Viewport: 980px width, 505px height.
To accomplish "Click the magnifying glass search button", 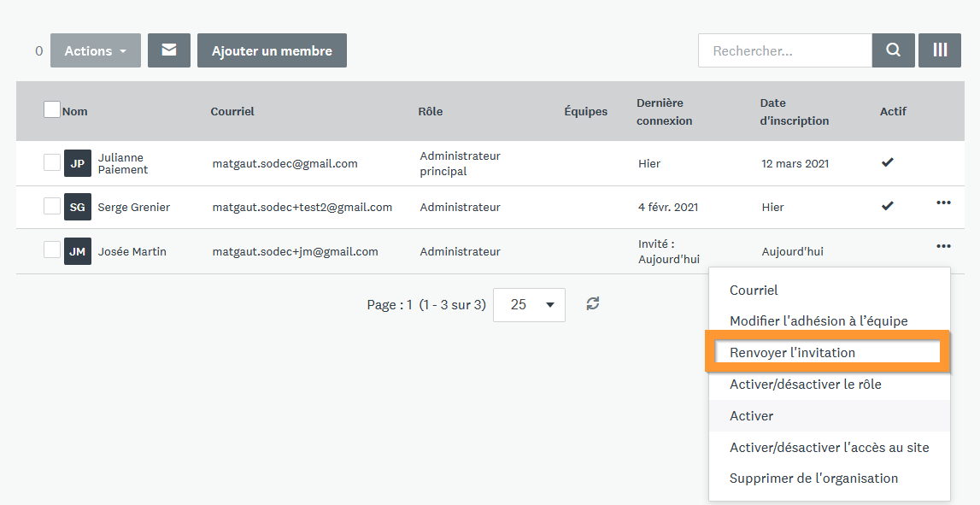I will pyautogui.click(x=893, y=50).
